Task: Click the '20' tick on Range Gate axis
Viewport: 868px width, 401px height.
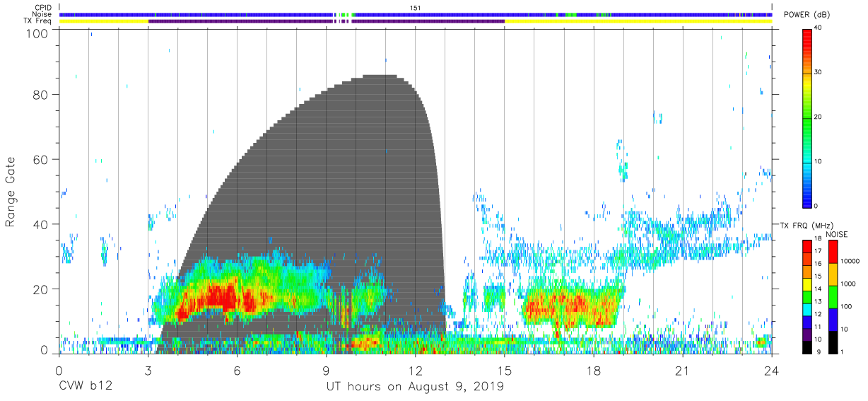Action: [x=41, y=289]
